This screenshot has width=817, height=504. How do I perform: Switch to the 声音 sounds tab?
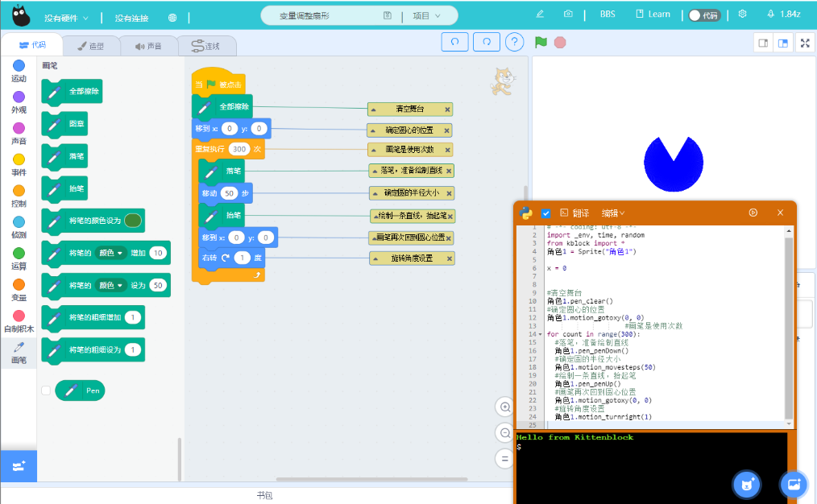coord(148,47)
